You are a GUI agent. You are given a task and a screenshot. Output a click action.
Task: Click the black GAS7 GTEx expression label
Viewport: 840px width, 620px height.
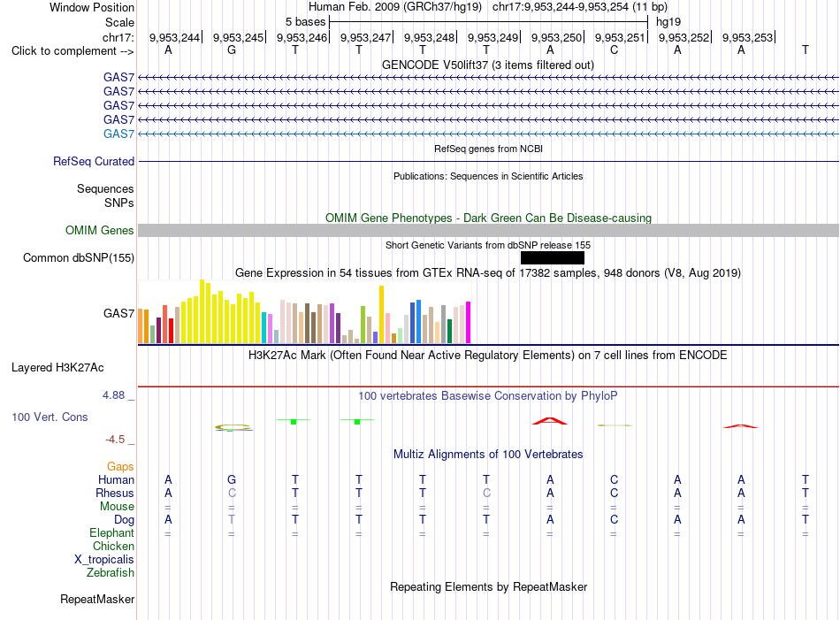click(119, 313)
